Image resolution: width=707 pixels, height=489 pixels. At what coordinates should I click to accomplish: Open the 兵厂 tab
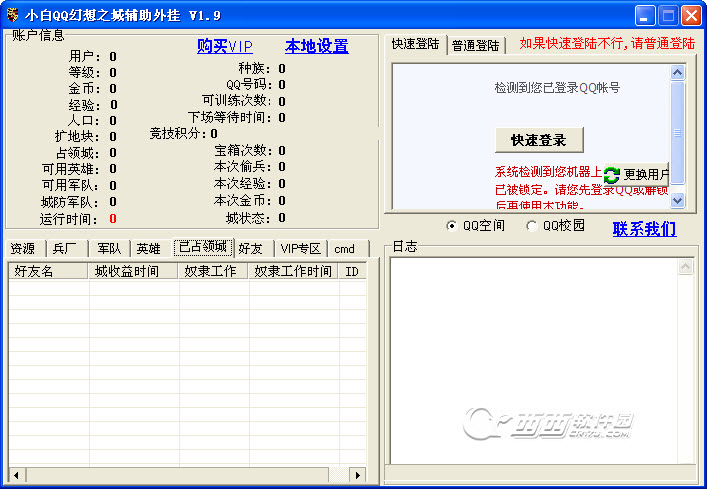[x=64, y=248]
